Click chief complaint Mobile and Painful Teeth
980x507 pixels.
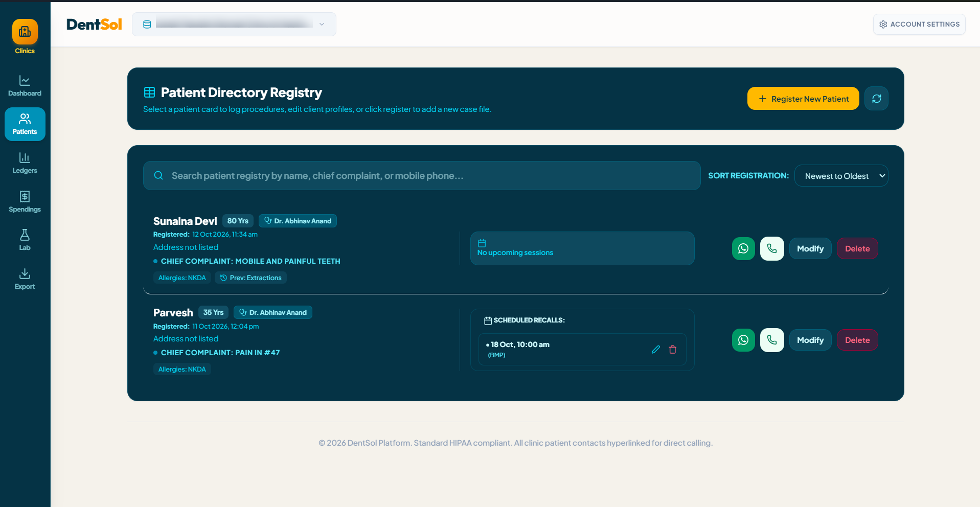coord(250,261)
